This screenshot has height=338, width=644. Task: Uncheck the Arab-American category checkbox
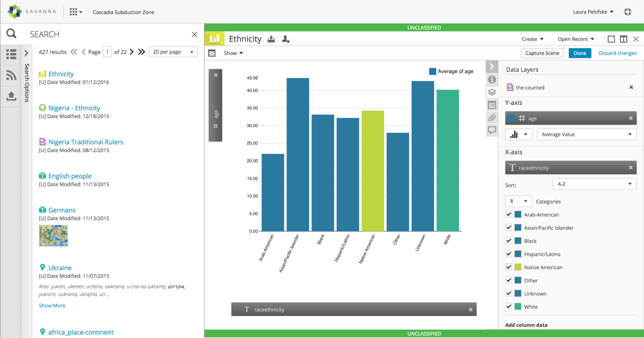[509, 214]
